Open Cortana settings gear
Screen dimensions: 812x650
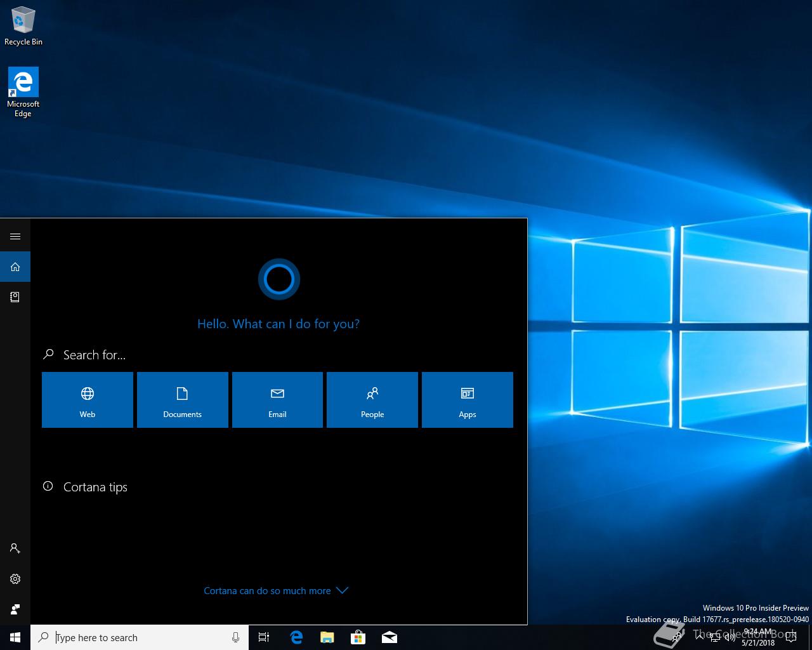point(15,579)
